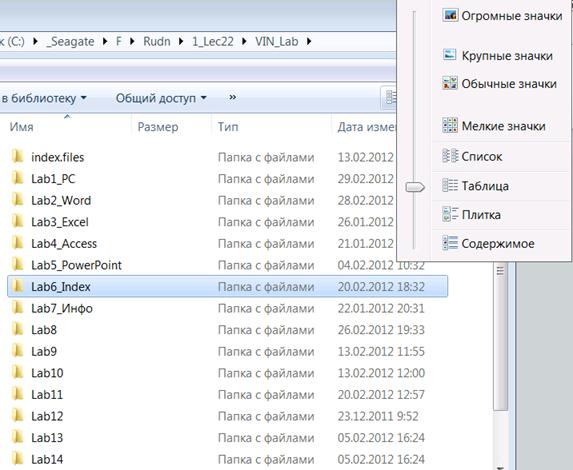Click date 22.01.2012 20:31 of Lab7_Инфо

tap(381, 308)
